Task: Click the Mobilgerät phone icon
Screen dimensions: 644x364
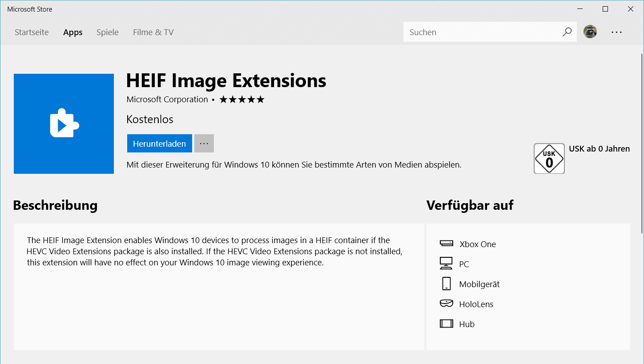Action: click(x=446, y=284)
